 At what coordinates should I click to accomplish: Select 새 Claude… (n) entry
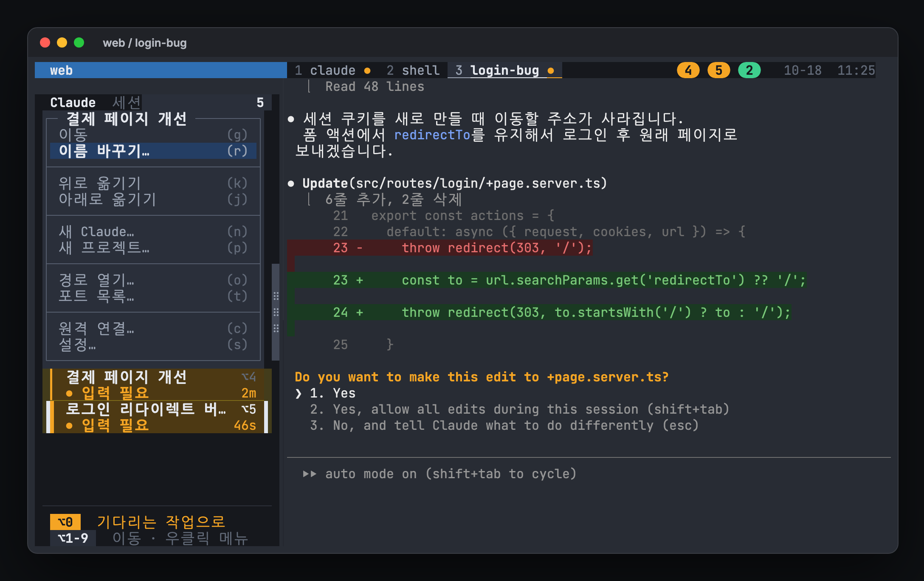tap(153, 231)
